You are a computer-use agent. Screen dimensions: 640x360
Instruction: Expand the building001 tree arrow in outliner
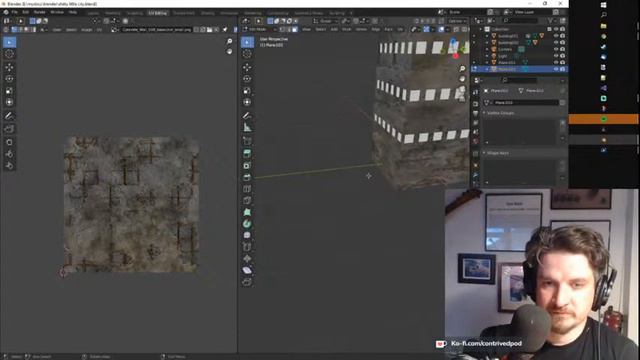[487, 36]
